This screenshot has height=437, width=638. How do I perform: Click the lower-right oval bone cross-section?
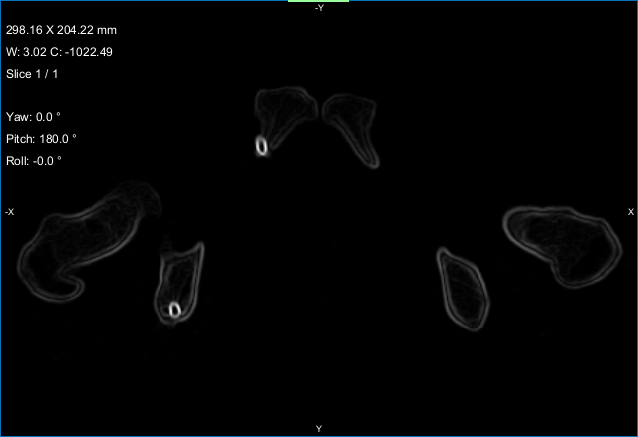coord(464,288)
